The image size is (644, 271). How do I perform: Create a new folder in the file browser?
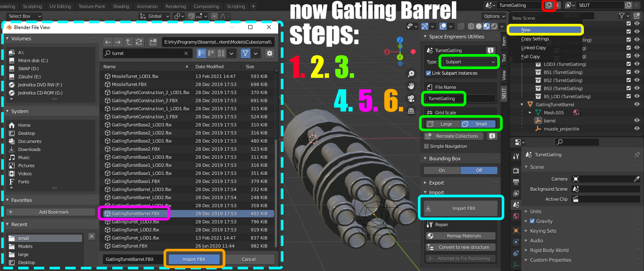pyautogui.click(x=153, y=42)
